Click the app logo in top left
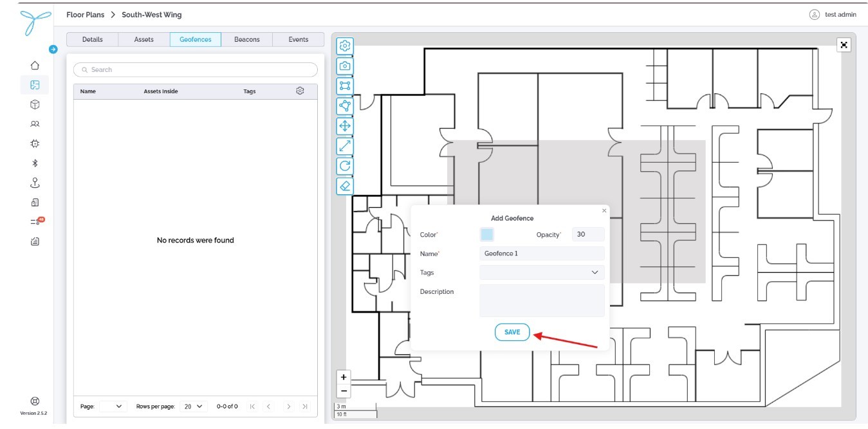 click(35, 23)
